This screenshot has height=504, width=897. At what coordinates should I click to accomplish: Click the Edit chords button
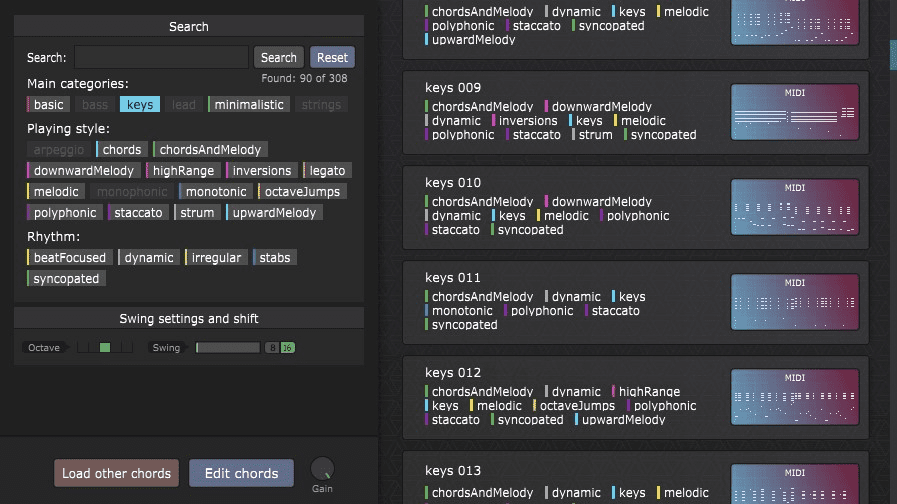click(241, 473)
